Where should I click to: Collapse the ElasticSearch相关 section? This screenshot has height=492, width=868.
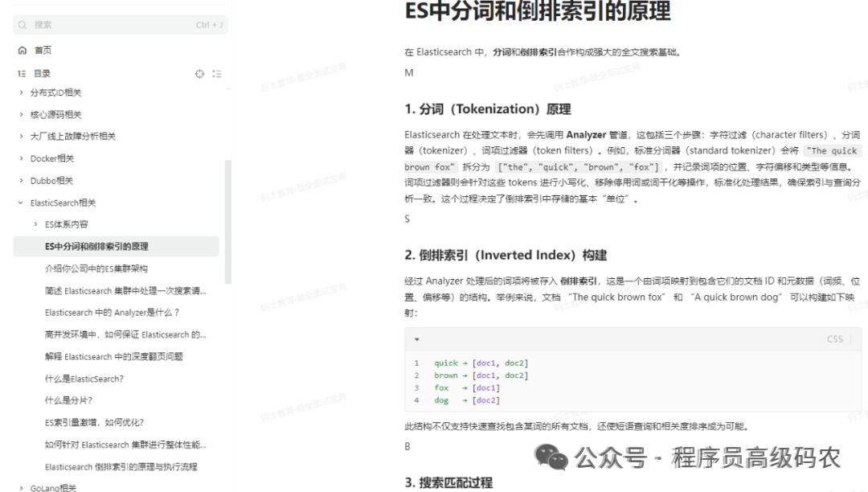[x=19, y=203]
